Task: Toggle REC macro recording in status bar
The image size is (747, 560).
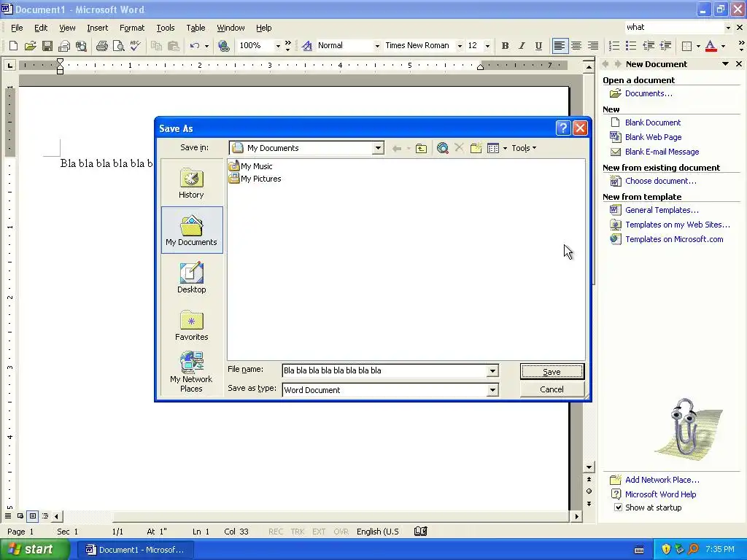Action: click(x=275, y=532)
